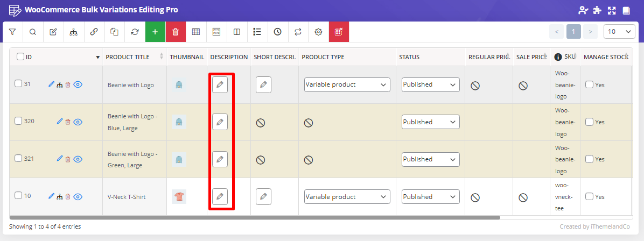Click blue pencil edit icon for ID 31

tap(51, 84)
